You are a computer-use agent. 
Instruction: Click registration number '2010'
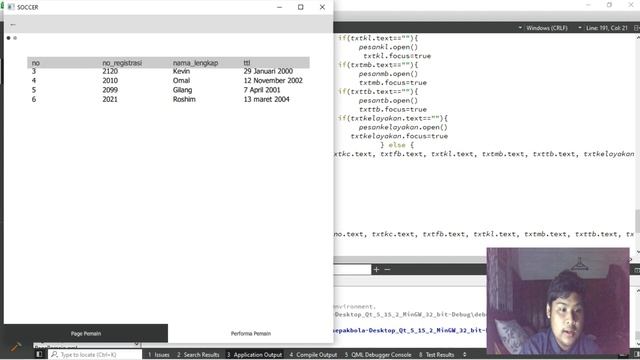coord(110,80)
